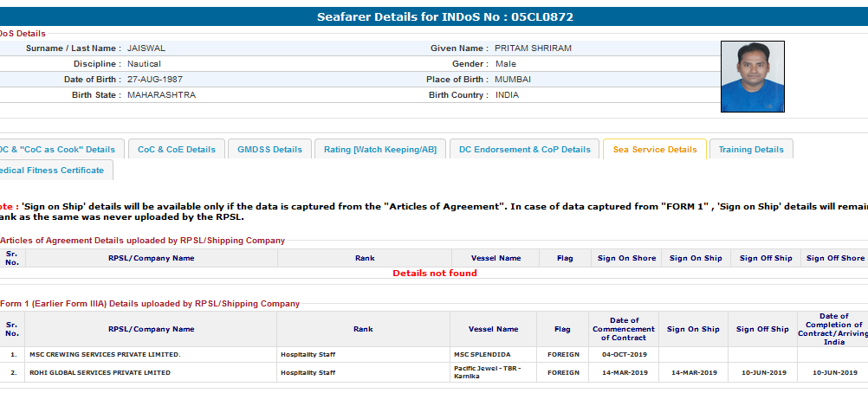Open the CoC as Cook Details tab

click(x=58, y=149)
